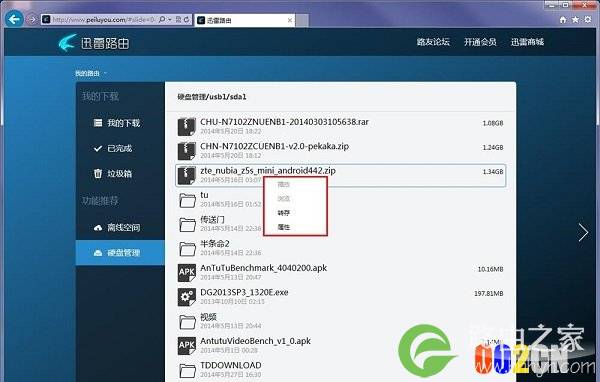Screen dimensions: 600x382
Task: Open 离线空间 cloud storage
Action: pyautogui.click(x=117, y=227)
